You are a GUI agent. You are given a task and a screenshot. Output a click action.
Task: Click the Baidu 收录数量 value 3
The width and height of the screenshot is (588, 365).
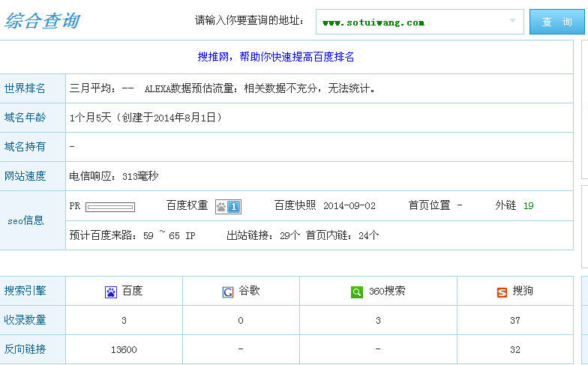click(x=124, y=321)
